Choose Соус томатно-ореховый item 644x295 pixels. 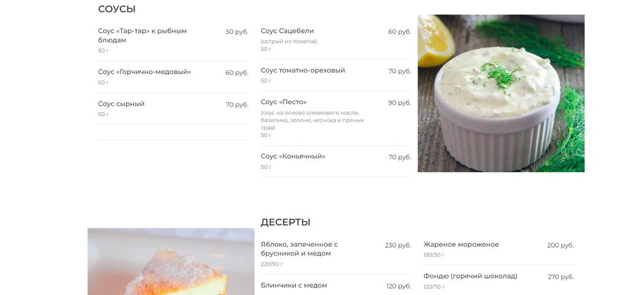335,75
